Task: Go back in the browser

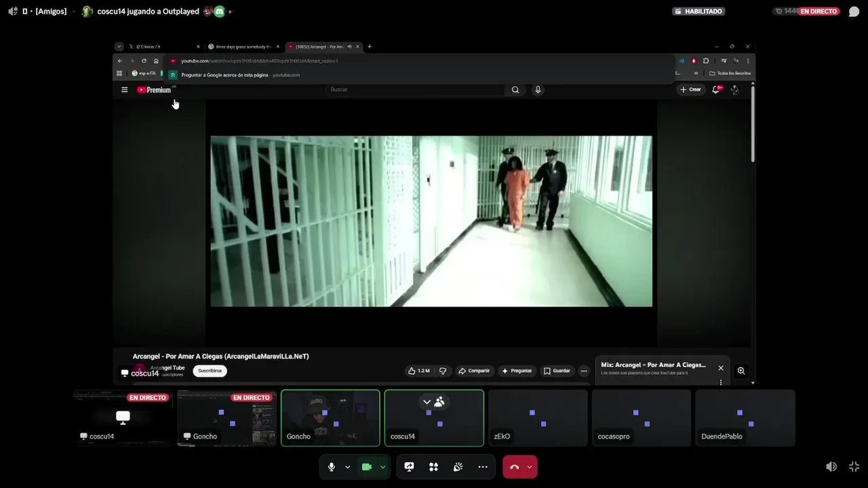Action: point(120,61)
